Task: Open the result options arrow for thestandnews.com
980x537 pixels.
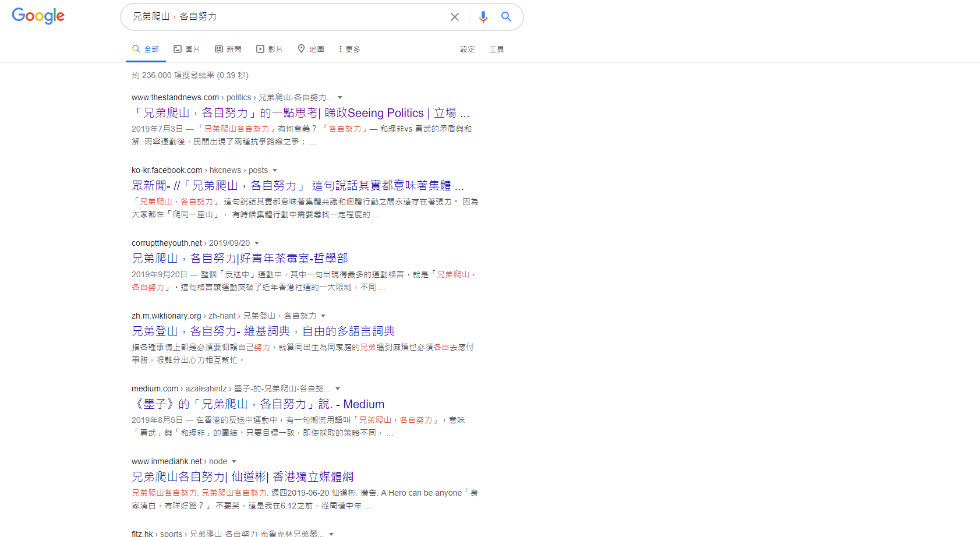Action: point(341,97)
